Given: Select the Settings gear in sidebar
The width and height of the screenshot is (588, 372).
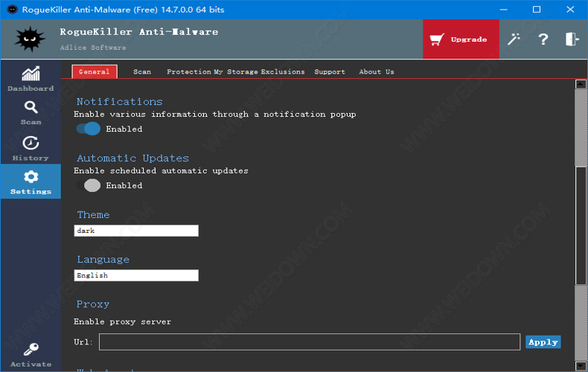Looking at the screenshot, I should 31,181.
